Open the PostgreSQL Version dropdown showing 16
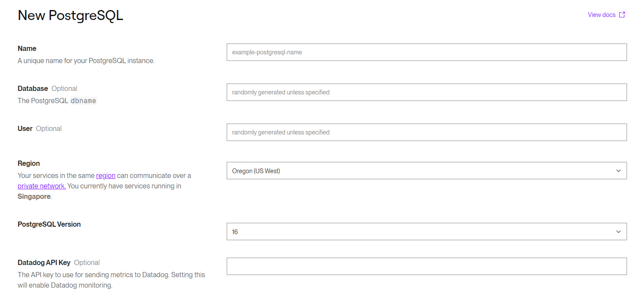The height and width of the screenshot is (302, 644). tap(418, 232)
